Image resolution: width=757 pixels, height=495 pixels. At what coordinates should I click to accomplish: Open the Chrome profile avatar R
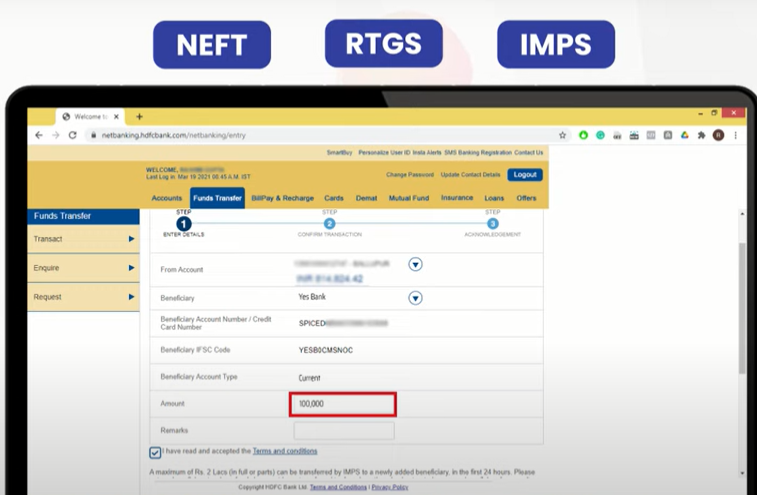718,135
